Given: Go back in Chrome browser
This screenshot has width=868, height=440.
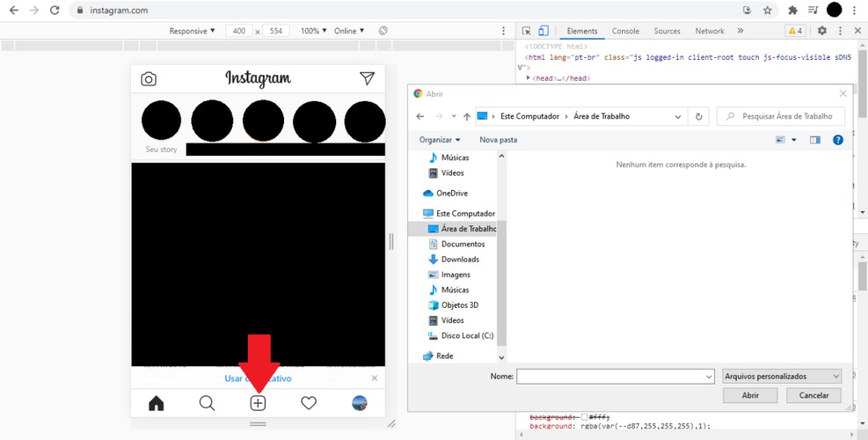Looking at the screenshot, I should click(x=14, y=10).
